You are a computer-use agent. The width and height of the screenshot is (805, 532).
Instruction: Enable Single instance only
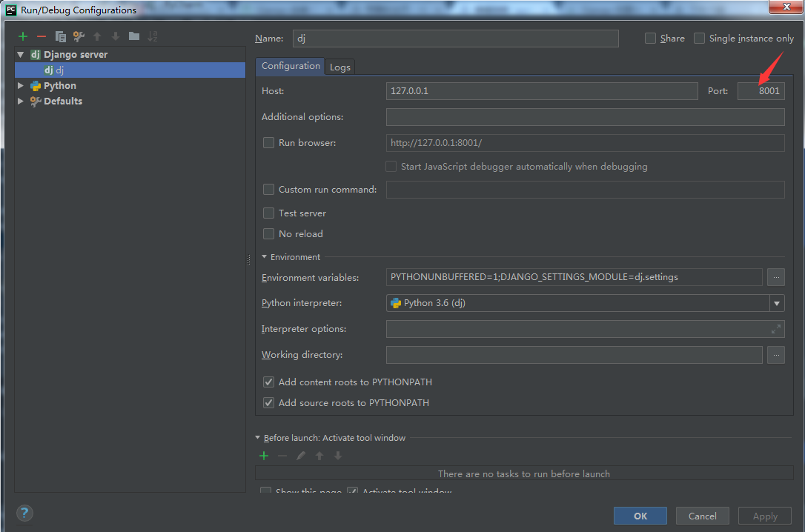point(699,39)
